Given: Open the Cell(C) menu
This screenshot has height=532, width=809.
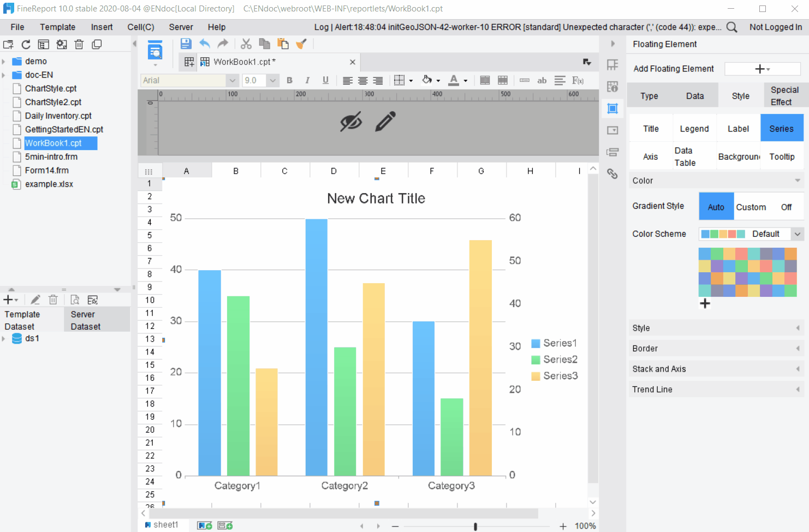Looking at the screenshot, I should tap(141, 27).
